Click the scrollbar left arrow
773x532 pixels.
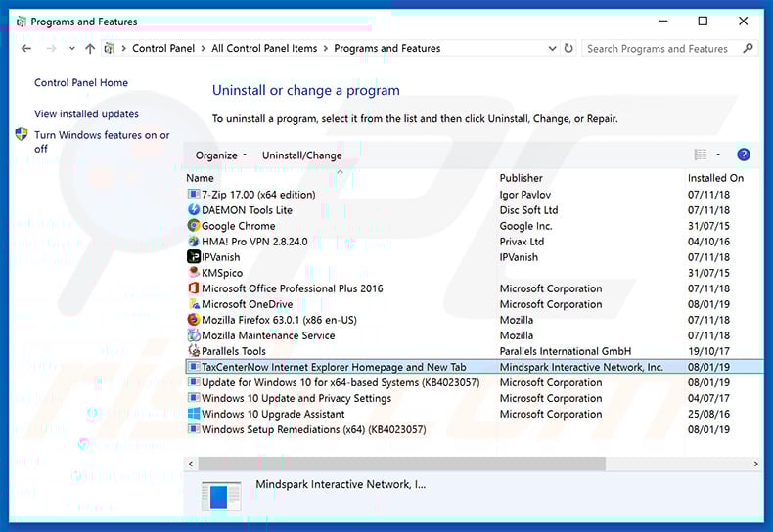(191, 464)
